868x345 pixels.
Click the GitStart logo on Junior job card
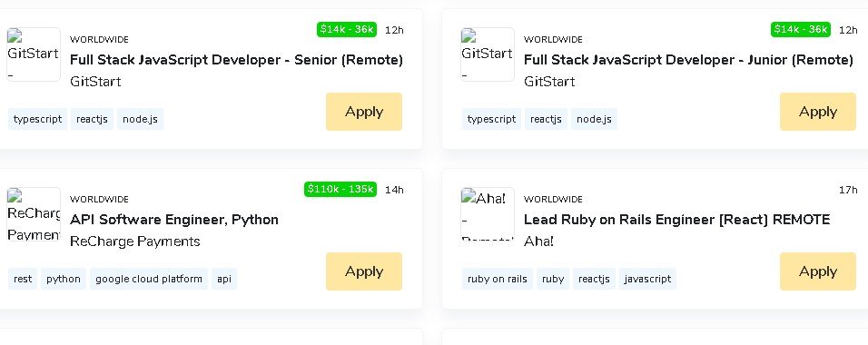(x=488, y=54)
